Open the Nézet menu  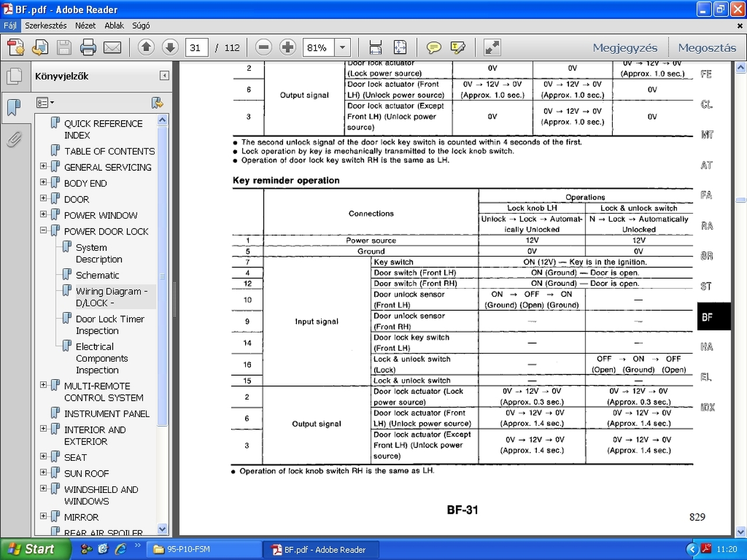coord(85,26)
